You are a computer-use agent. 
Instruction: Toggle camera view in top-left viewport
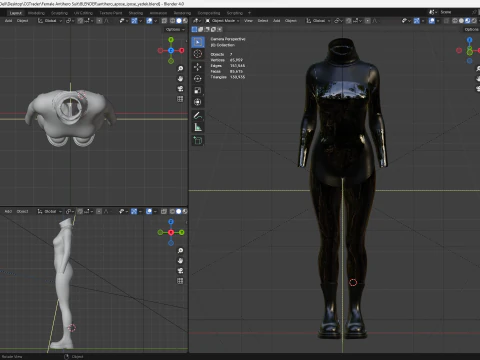tap(180, 89)
